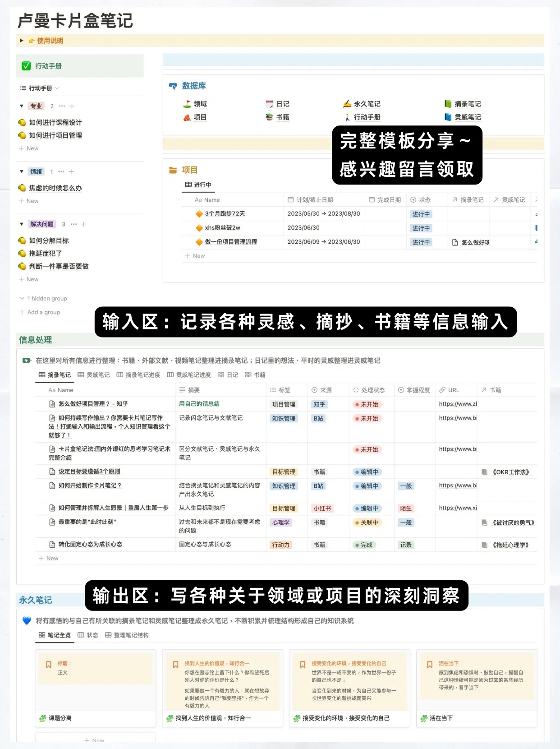
Task: Open the 灵感笔记 blue book icon
Action: tap(448, 117)
